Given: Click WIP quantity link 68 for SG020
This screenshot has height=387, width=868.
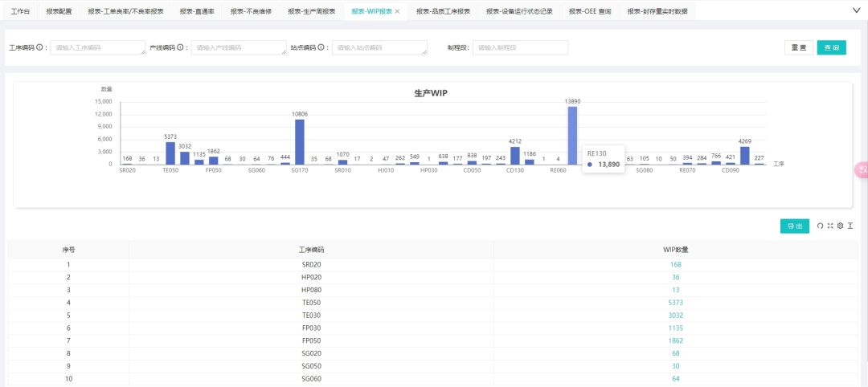Looking at the screenshot, I should point(675,354).
